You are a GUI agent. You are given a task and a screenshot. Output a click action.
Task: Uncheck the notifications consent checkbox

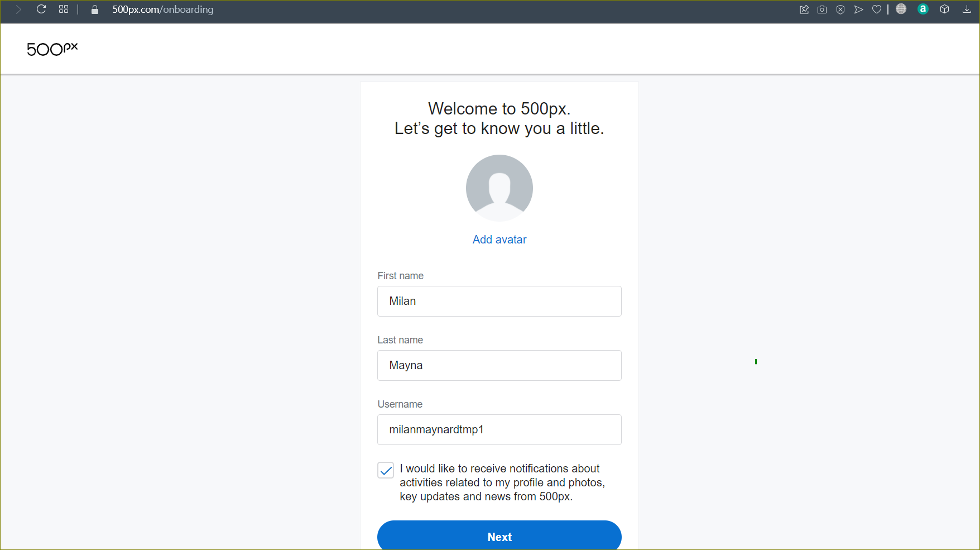[x=386, y=470]
